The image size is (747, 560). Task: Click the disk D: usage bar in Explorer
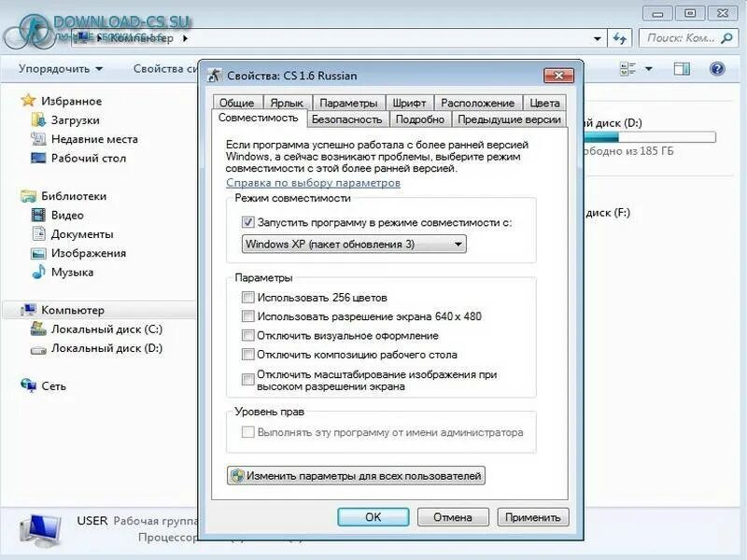tap(650, 137)
